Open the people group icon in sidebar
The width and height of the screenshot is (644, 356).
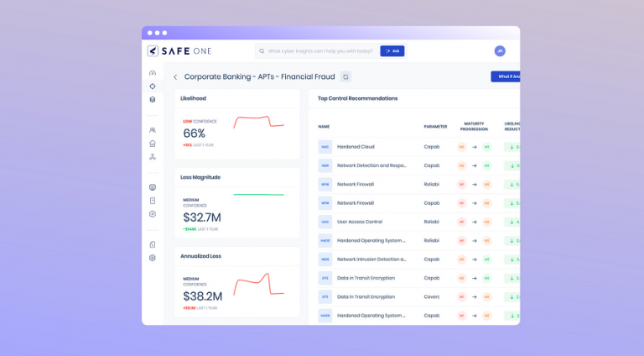153,130
